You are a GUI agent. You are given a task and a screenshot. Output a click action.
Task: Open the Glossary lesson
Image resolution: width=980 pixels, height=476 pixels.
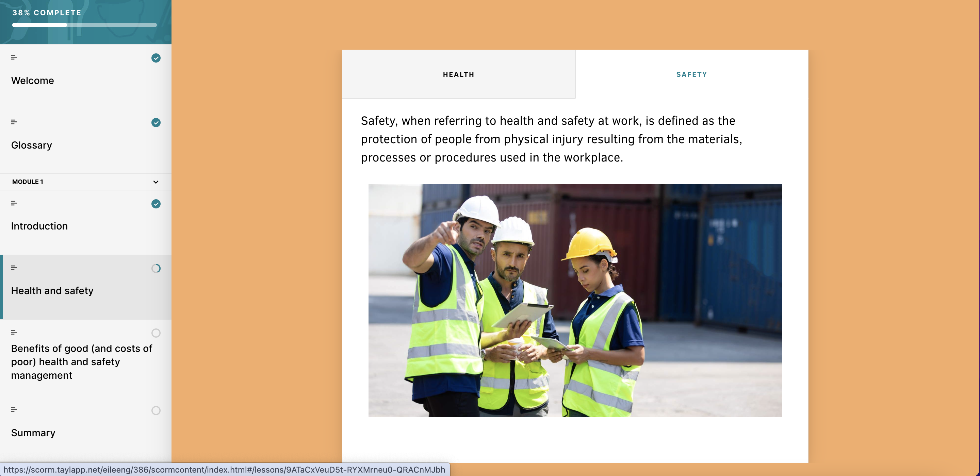32,145
